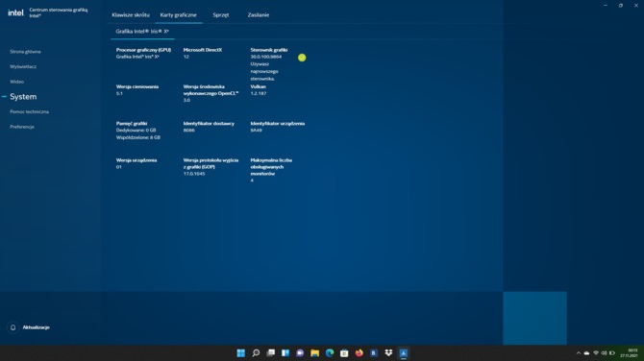
Task: Click the Intel Graphics Command Center taskbar icon
Action: pos(404,352)
